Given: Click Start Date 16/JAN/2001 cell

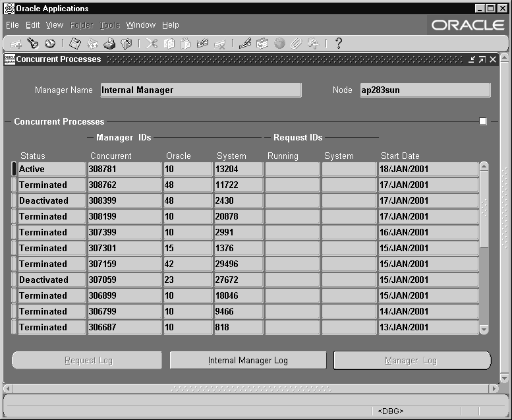Looking at the screenshot, I should (428, 232).
